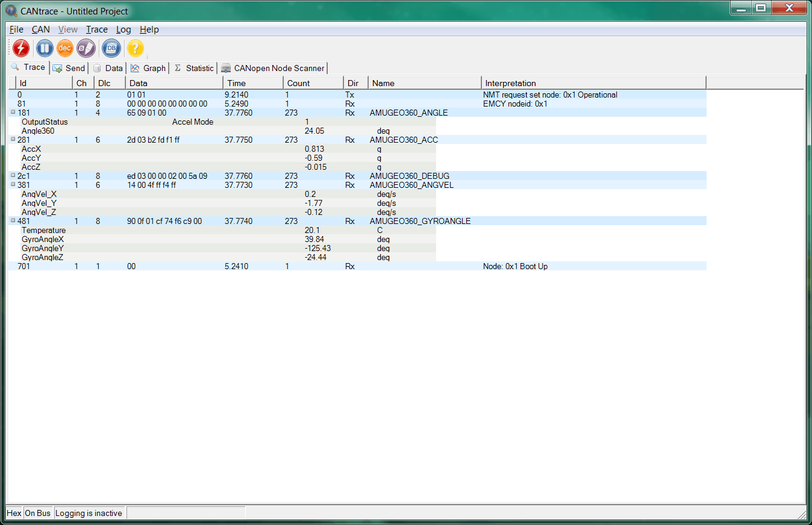This screenshot has width=812, height=525.
Task: Click the 'On Bus' status bar entry
Action: point(38,513)
